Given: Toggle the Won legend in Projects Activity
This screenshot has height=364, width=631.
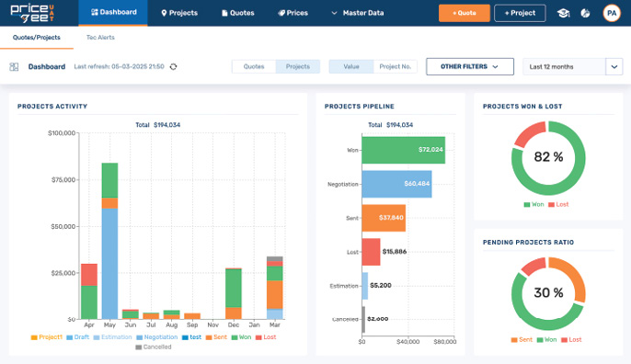Looking at the screenshot, I should point(241,337).
